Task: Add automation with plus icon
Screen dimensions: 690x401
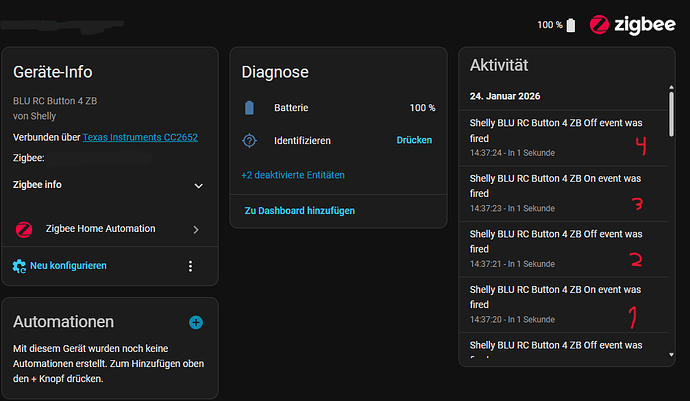Action: coord(196,322)
